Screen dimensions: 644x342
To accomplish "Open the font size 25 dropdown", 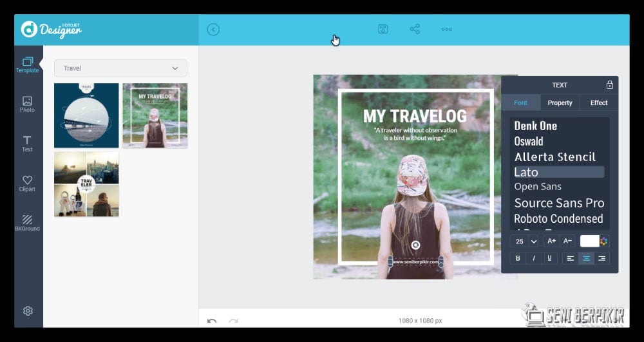I will [x=524, y=242].
